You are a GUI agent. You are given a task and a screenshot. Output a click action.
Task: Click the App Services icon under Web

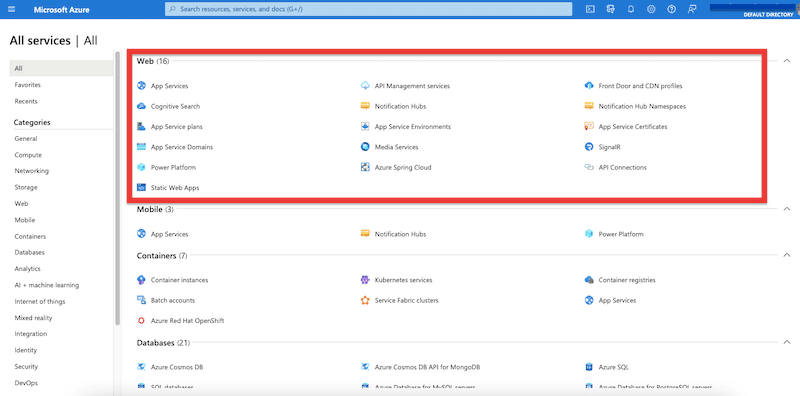tap(141, 86)
